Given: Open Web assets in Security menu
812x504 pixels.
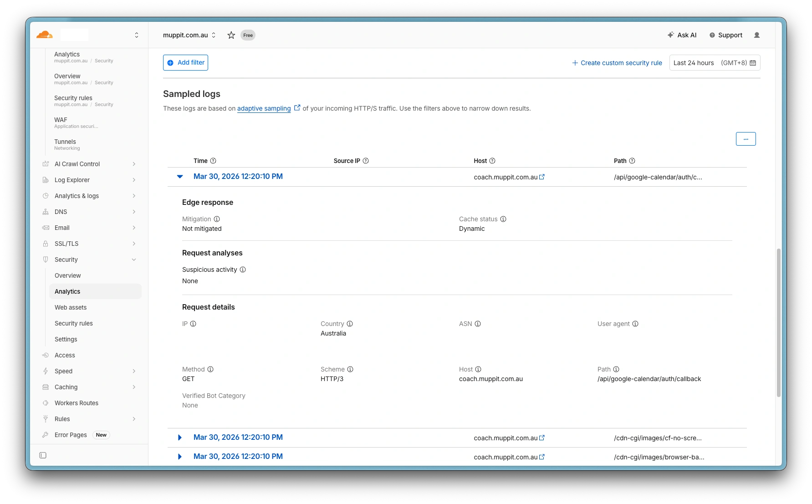Looking at the screenshot, I should pos(71,307).
